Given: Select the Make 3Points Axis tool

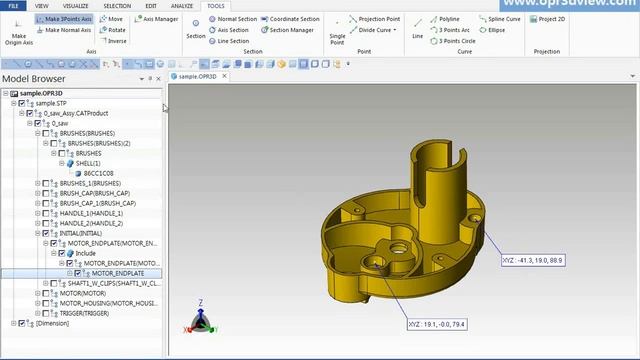Looking at the screenshot, I should [x=64, y=19].
